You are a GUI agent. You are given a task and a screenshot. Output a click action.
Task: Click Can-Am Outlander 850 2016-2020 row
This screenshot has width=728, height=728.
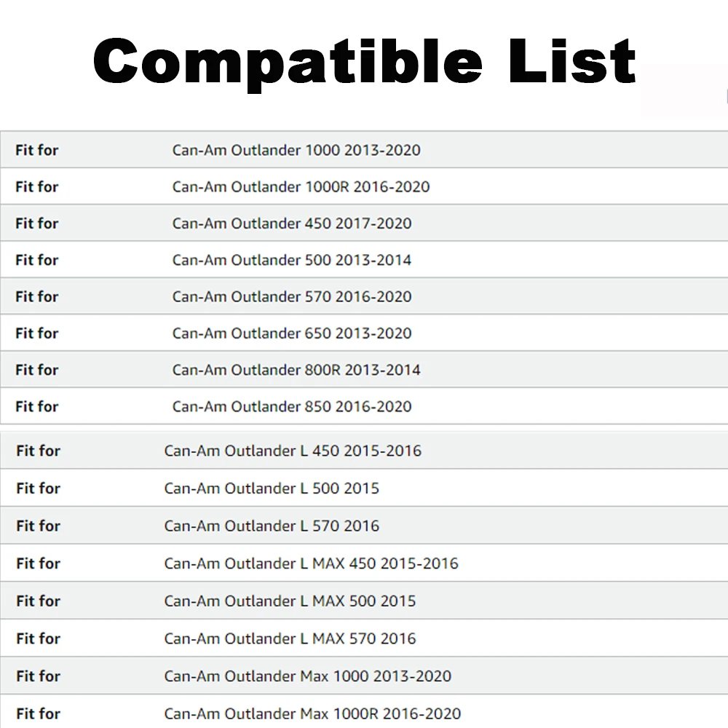point(292,406)
